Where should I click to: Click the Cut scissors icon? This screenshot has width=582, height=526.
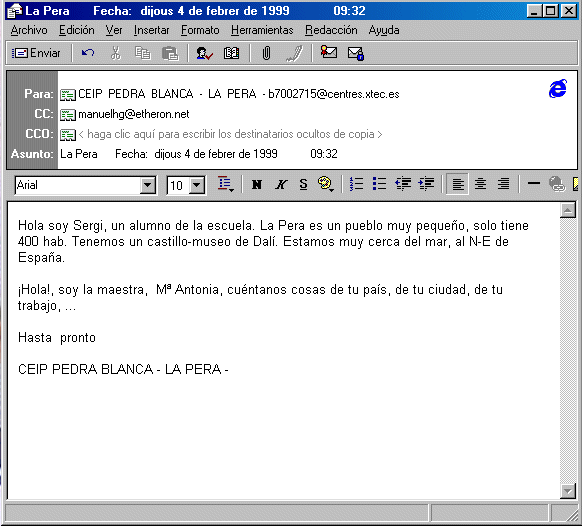tap(116, 53)
